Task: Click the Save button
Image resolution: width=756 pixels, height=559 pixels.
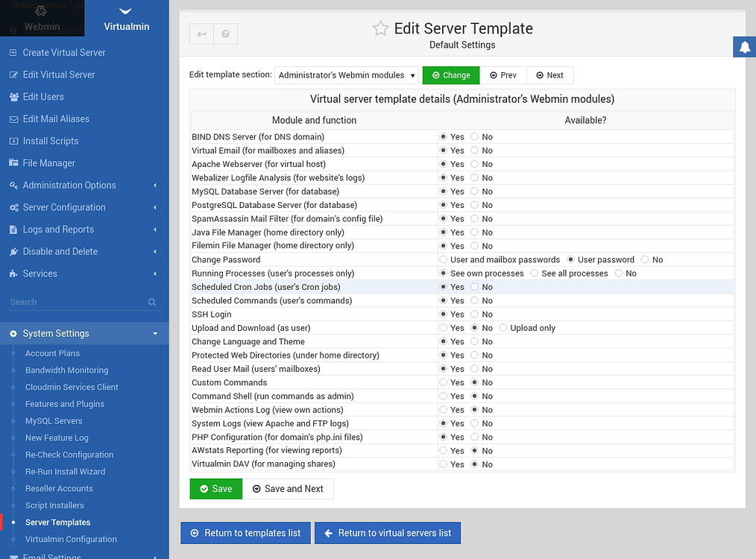Action: coord(215,488)
